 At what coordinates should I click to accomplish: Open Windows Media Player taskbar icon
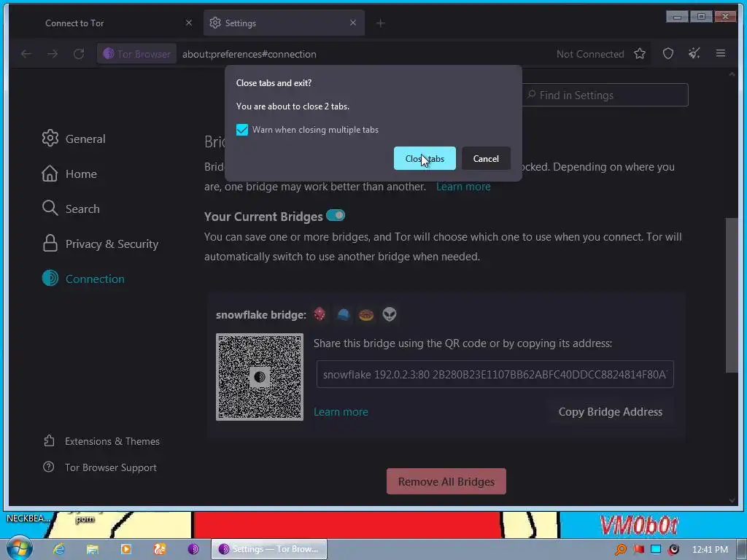click(125, 549)
